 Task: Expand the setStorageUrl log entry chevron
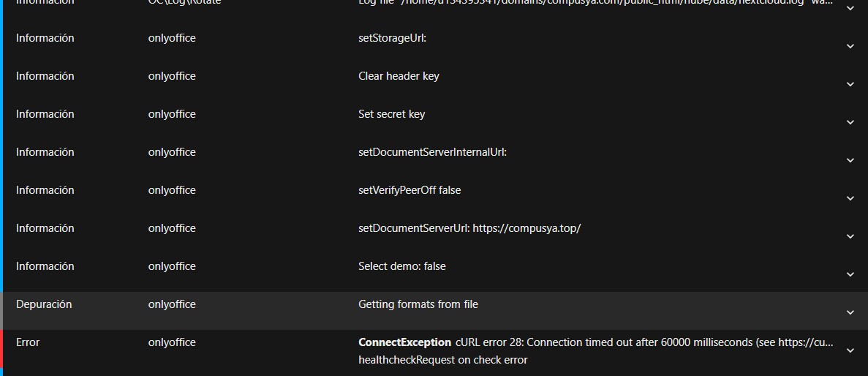(x=850, y=46)
